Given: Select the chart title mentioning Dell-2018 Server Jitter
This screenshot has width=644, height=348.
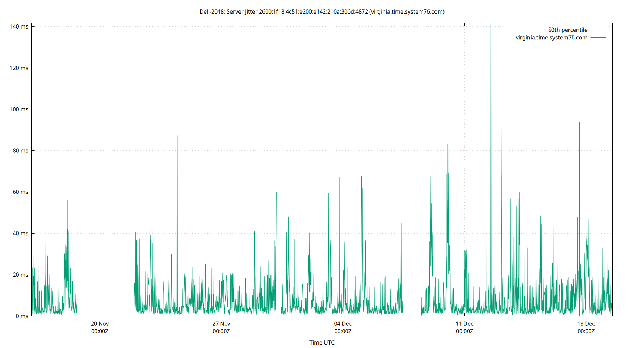Looking at the screenshot, I should click(x=322, y=11).
